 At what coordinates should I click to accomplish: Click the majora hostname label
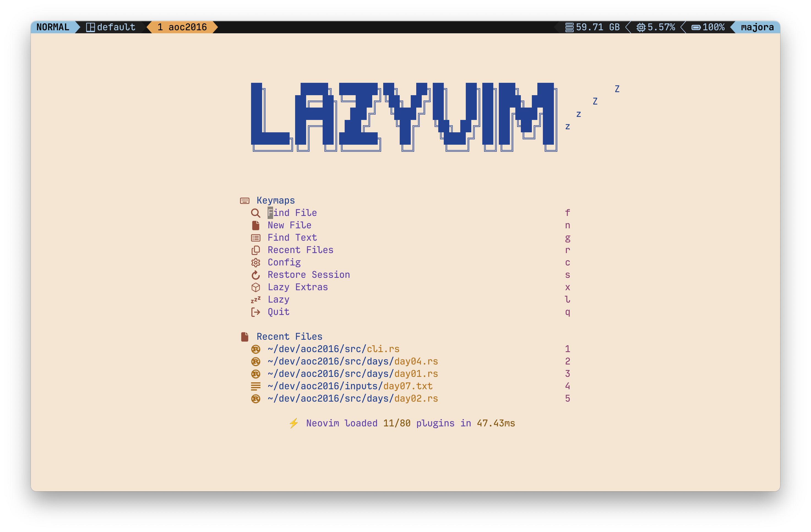(x=757, y=27)
